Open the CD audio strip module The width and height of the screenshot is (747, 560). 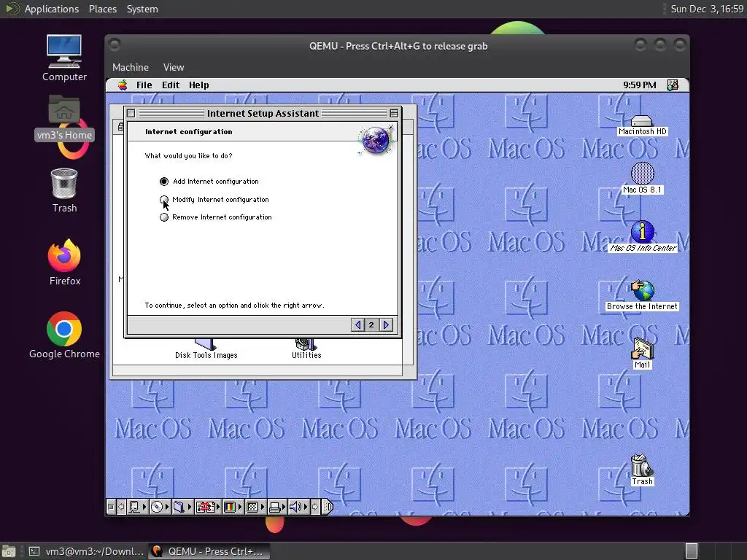(160, 507)
